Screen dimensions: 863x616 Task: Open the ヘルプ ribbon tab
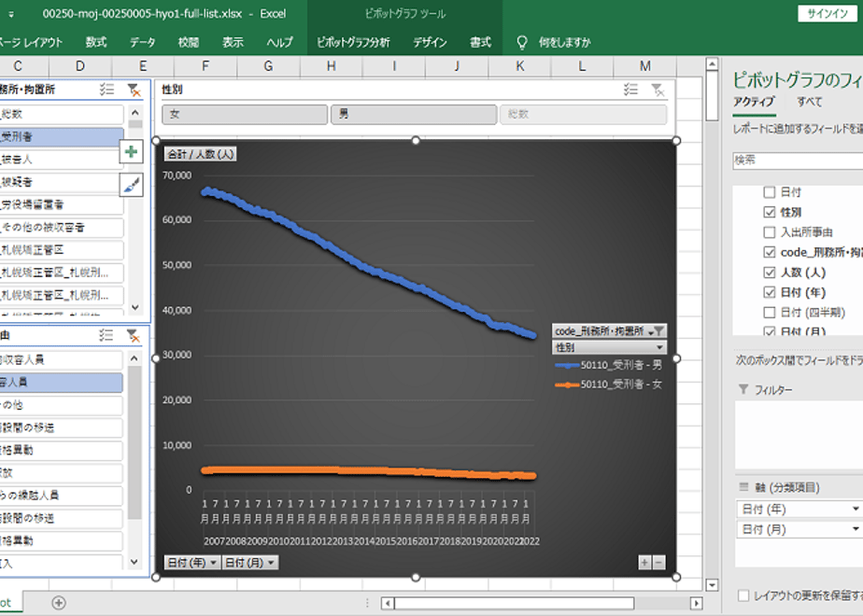pos(279,42)
